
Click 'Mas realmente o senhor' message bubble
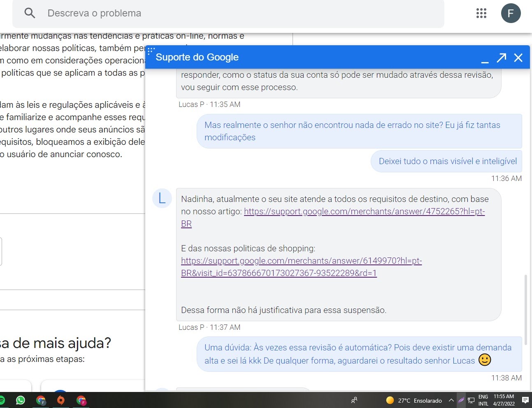359,131
